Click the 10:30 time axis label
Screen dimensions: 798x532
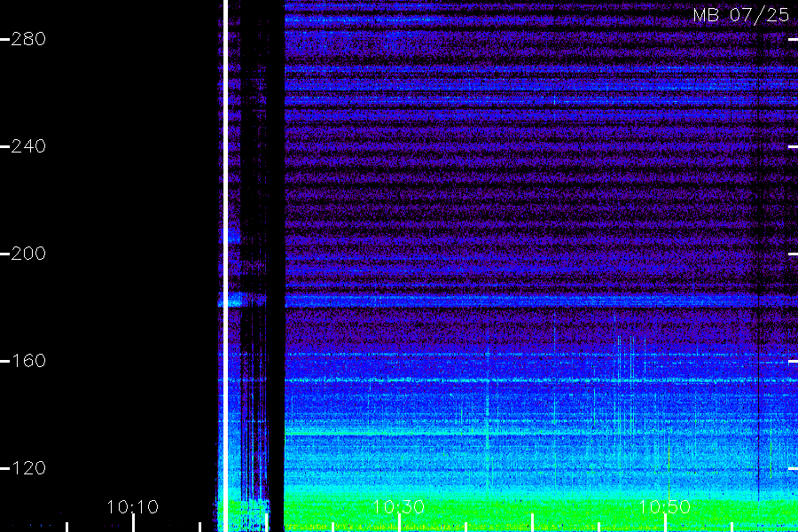click(x=398, y=507)
